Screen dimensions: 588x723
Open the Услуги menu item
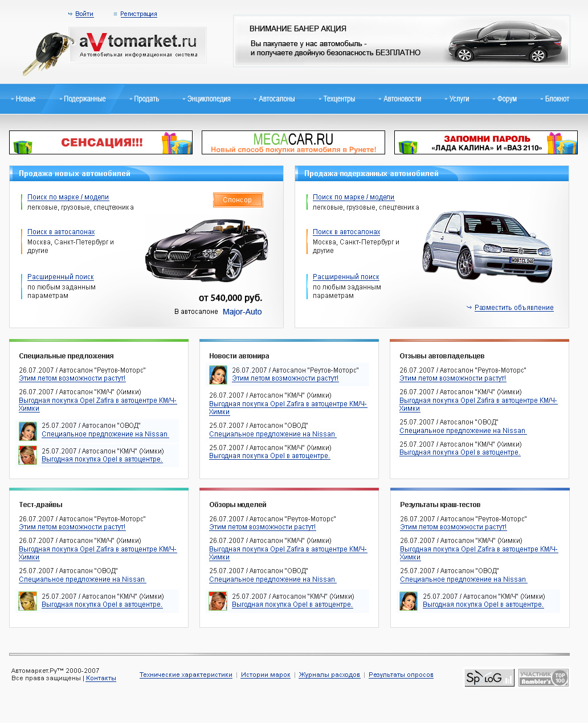click(x=459, y=99)
